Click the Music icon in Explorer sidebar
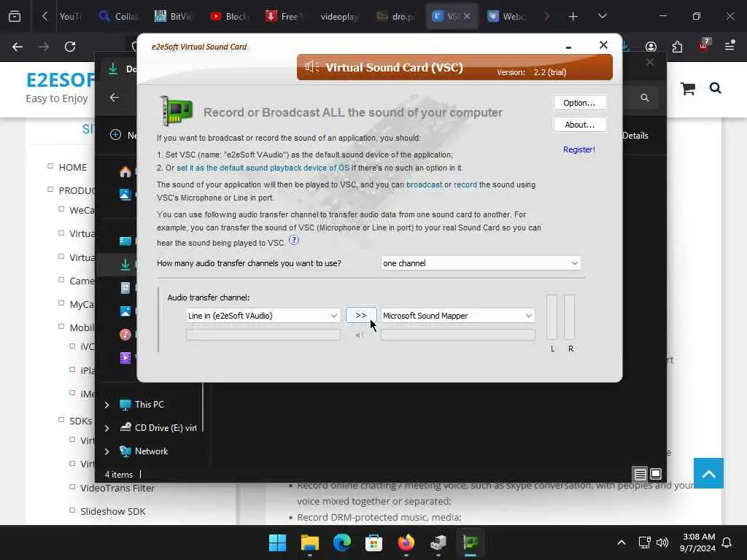This screenshot has width=747, height=560. click(x=125, y=334)
